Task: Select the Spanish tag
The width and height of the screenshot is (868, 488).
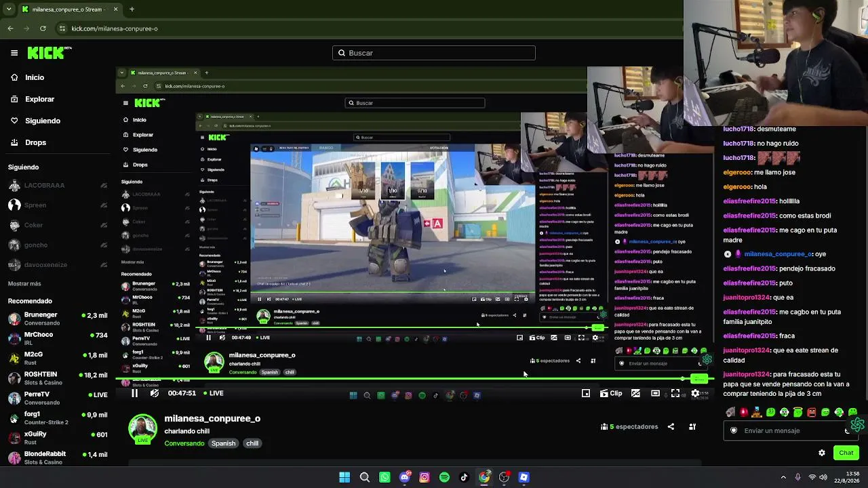Action: [223, 443]
